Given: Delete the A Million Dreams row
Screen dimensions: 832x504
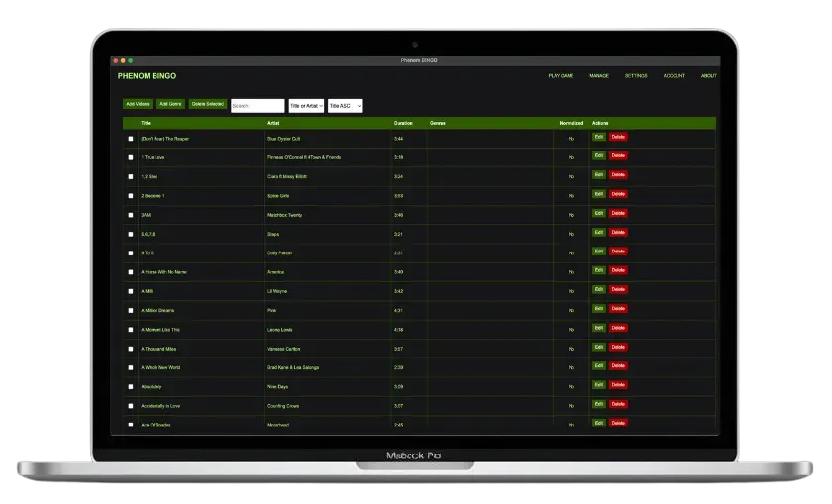Looking at the screenshot, I should click(618, 309).
